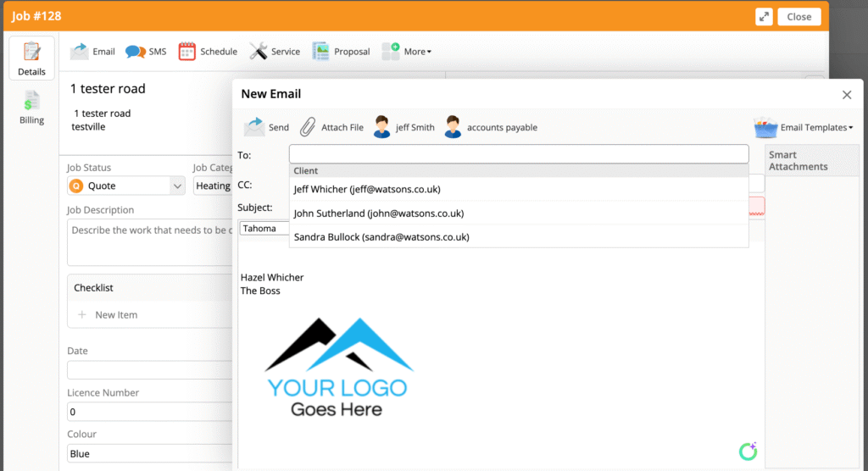Click The Boss signature line
This screenshot has width=868, height=471.
[x=260, y=291]
